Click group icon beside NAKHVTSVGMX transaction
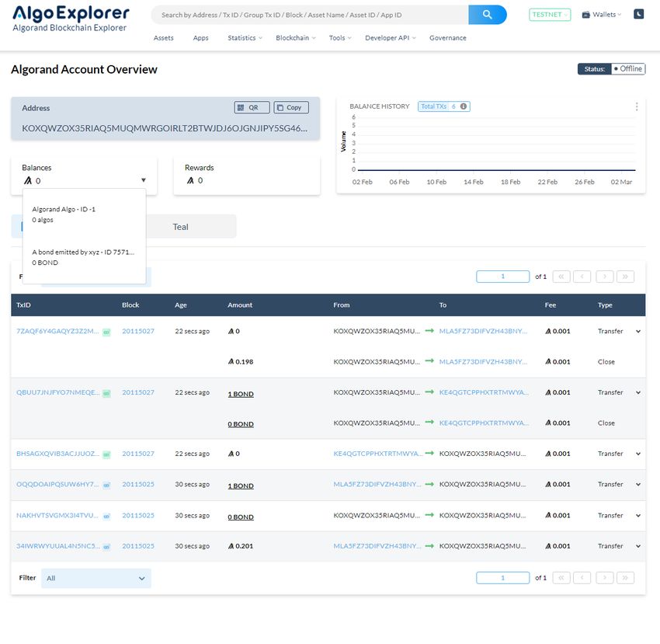Image resolution: width=660 pixels, height=644 pixels. pyautogui.click(x=106, y=516)
